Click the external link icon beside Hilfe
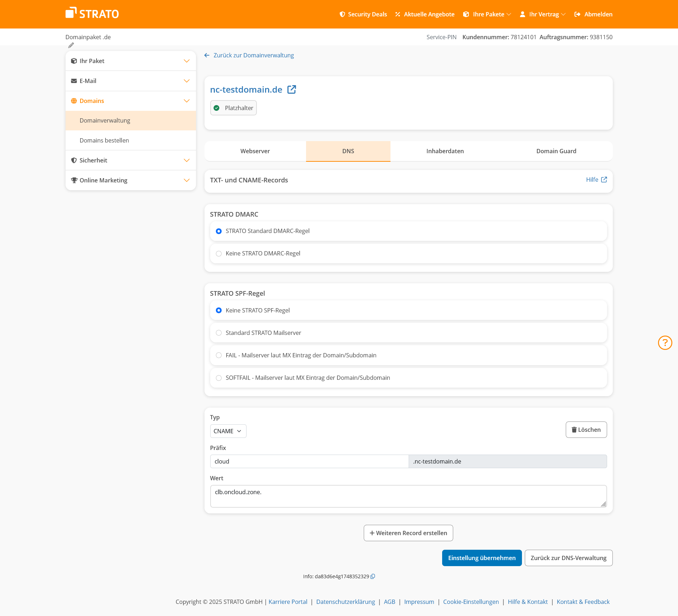The height and width of the screenshot is (616, 678). [604, 180]
